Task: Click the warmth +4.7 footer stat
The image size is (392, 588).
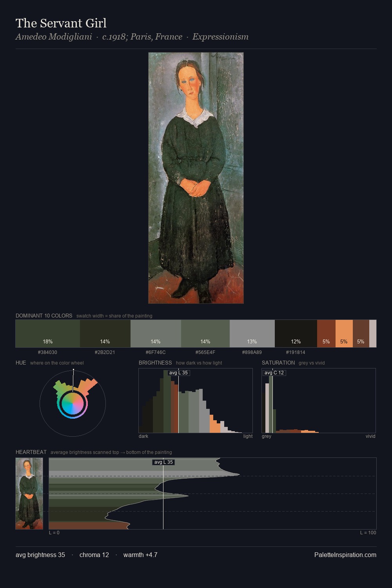Action: 140,555
